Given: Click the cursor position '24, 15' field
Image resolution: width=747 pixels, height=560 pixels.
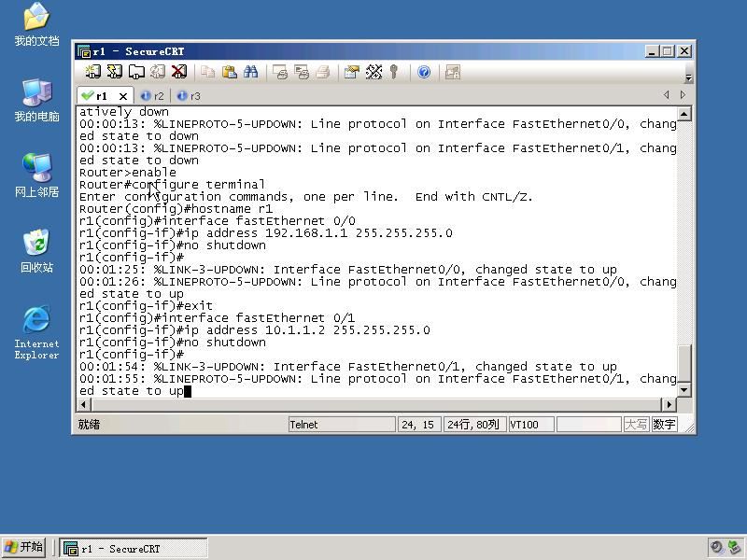Looking at the screenshot, I should pos(417,425).
